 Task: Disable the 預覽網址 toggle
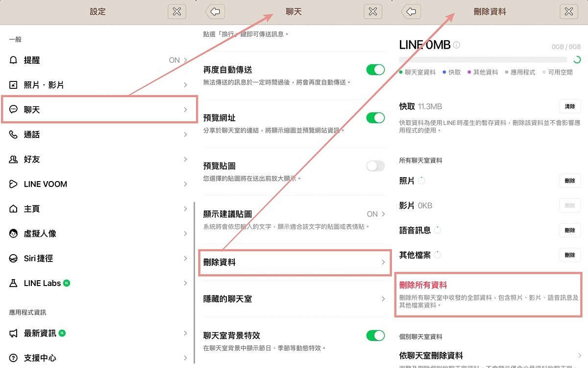coord(375,118)
